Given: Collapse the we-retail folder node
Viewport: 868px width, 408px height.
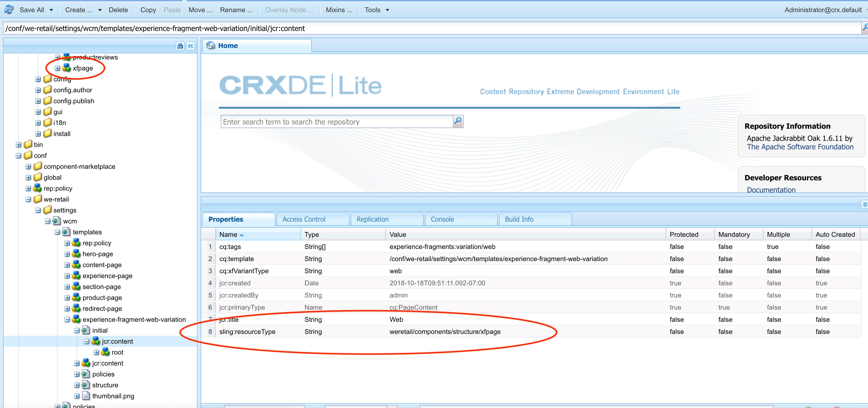Looking at the screenshot, I should [28, 200].
